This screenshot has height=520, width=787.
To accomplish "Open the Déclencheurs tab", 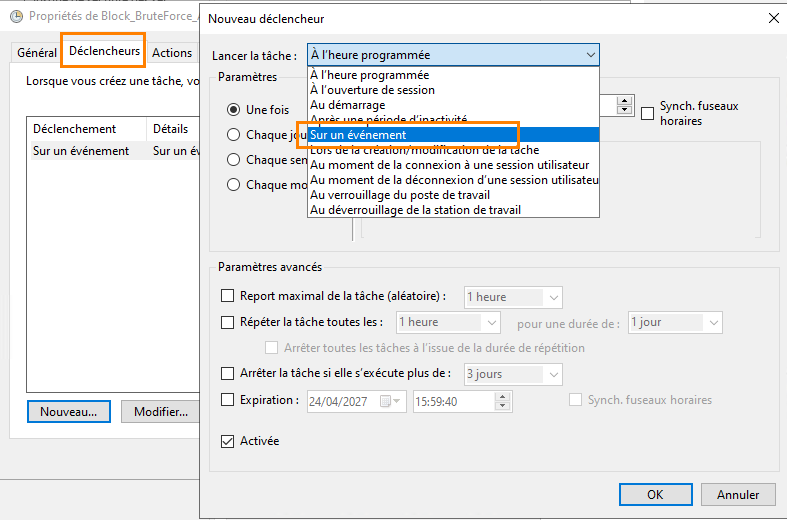I will click(104, 51).
